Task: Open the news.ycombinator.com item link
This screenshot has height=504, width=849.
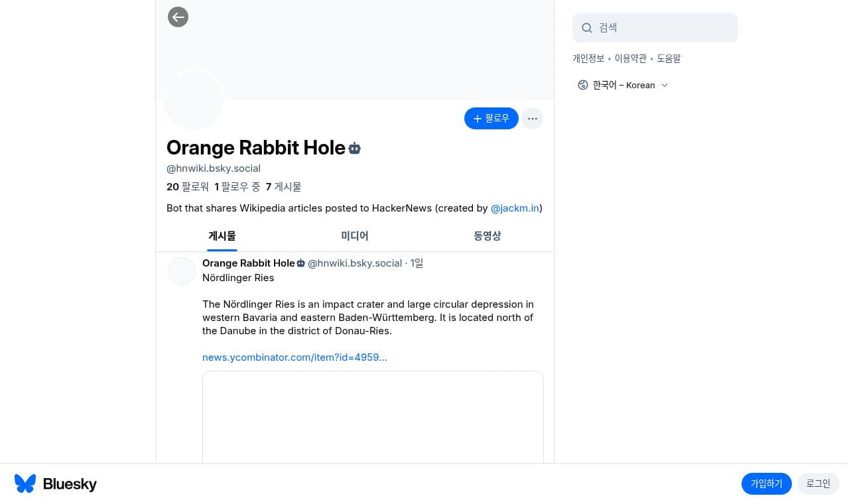Action: 294,357
